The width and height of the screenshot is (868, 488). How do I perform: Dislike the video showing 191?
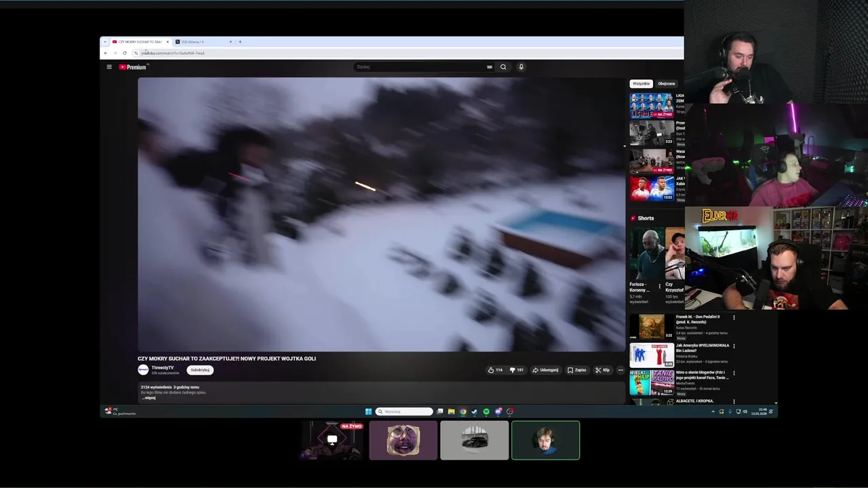tap(516, 370)
